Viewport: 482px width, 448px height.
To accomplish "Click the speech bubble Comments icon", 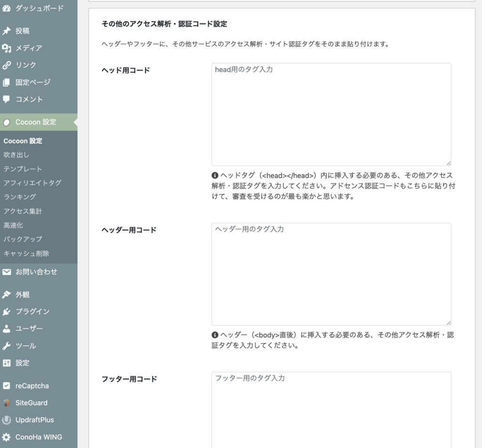I will (6, 99).
